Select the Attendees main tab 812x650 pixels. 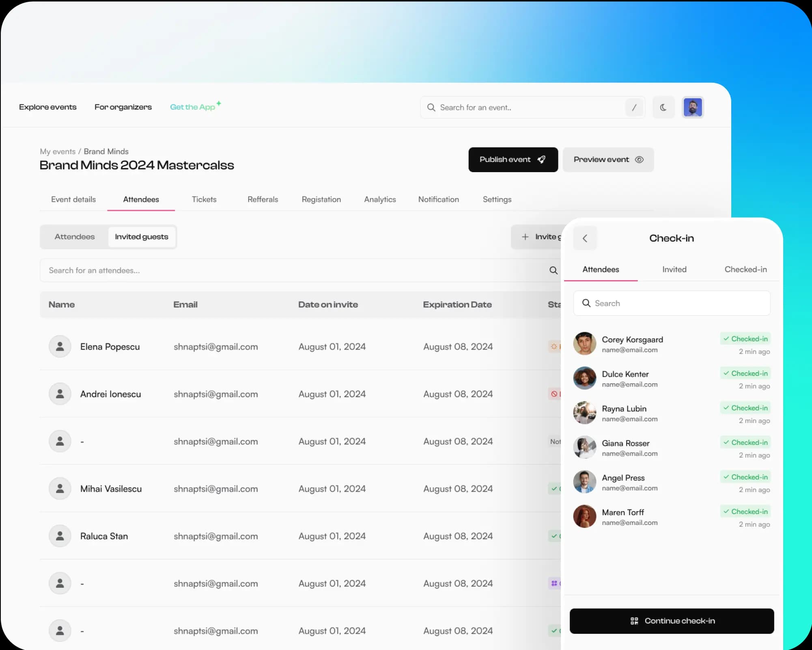(x=141, y=199)
